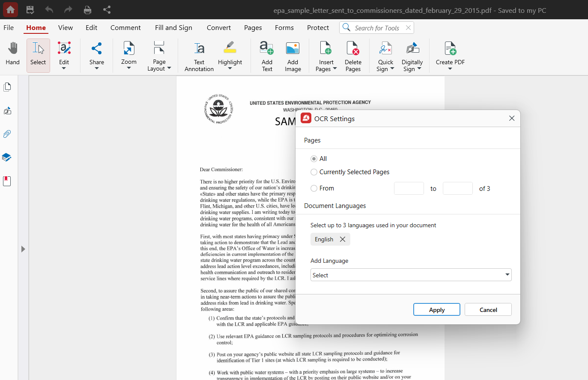Open the layers panel in sidebar
The height and width of the screenshot is (380, 588).
(7, 157)
